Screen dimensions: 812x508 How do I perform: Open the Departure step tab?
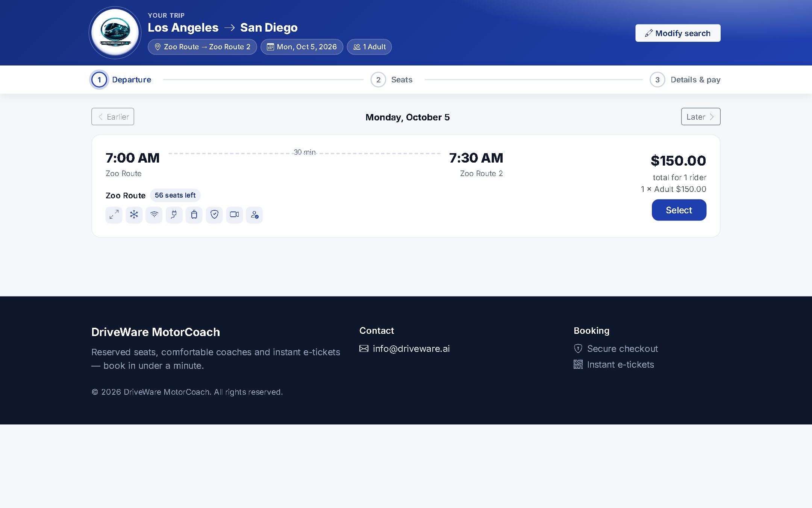coord(121,80)
